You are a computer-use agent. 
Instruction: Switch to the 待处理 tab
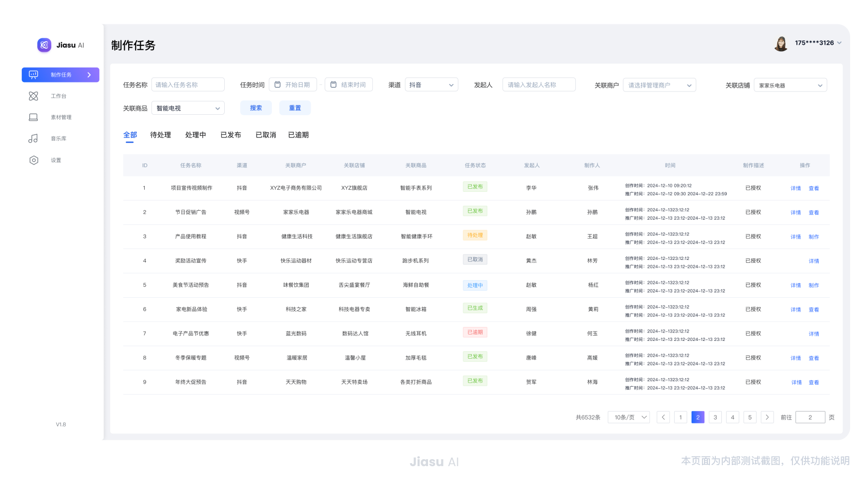(x=160, y=135)
